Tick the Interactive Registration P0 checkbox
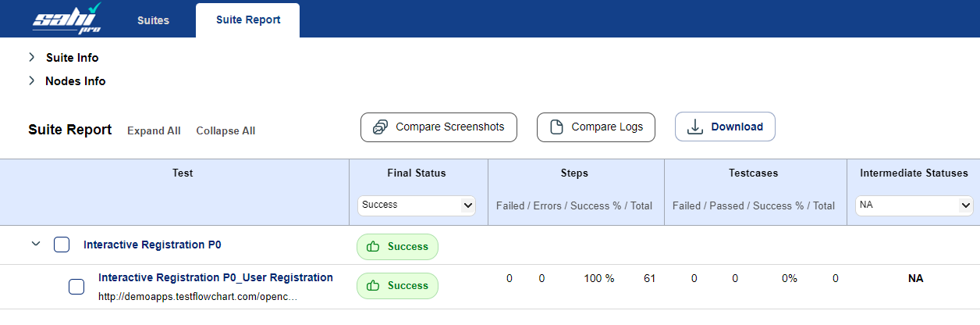Image resolution: width=980 pixels, height=325 pixels. pyautogui.click(x=62, y=245)
